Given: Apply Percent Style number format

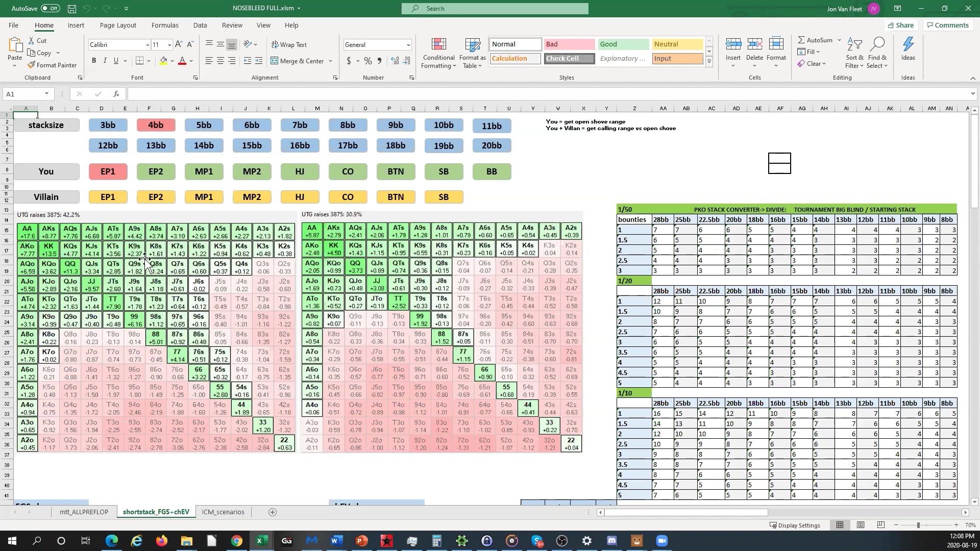Looking at the screenshot, I should tap(369, 61).
